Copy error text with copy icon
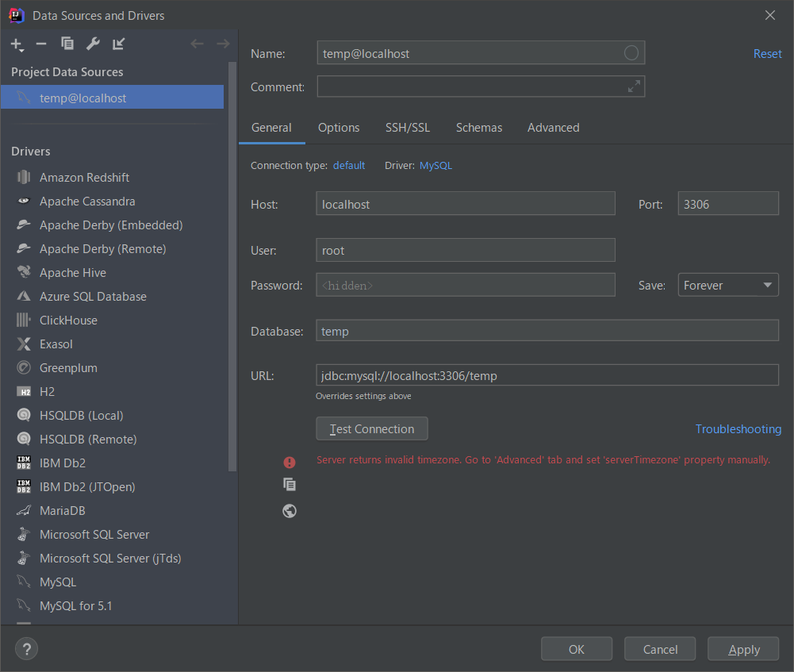794x672 pixels. click(290, 485)
